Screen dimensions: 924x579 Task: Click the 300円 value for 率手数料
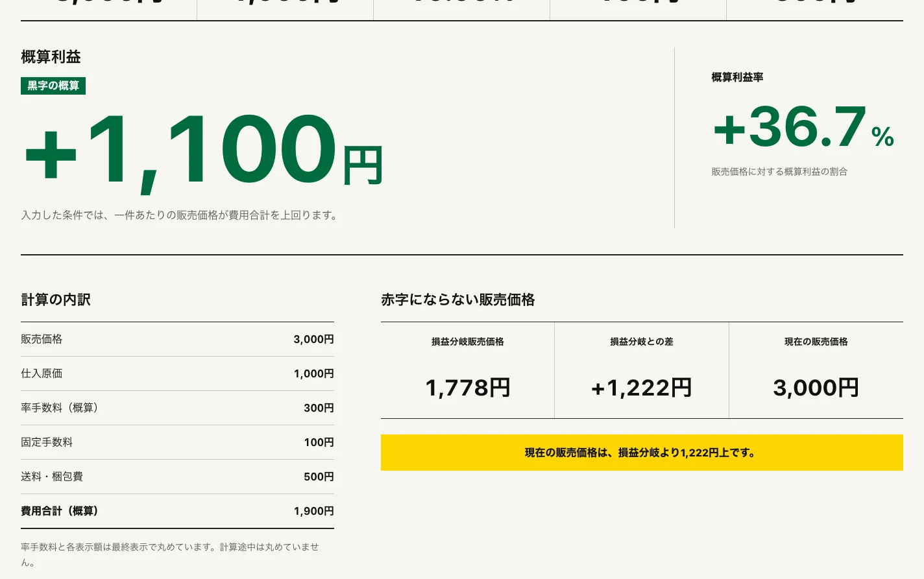(319, 408)
